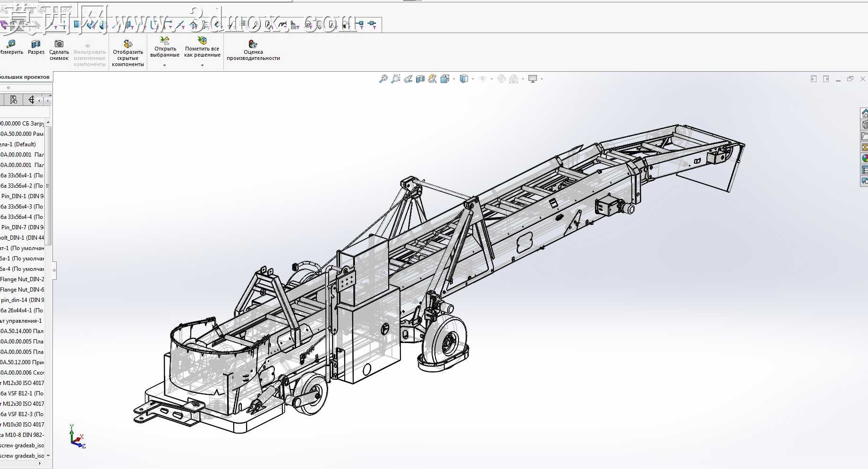The height and width of the screenshot is (469, 868).
Task: Click the feature tree scrollbar down arrow
Action: (x=48, y=455)
